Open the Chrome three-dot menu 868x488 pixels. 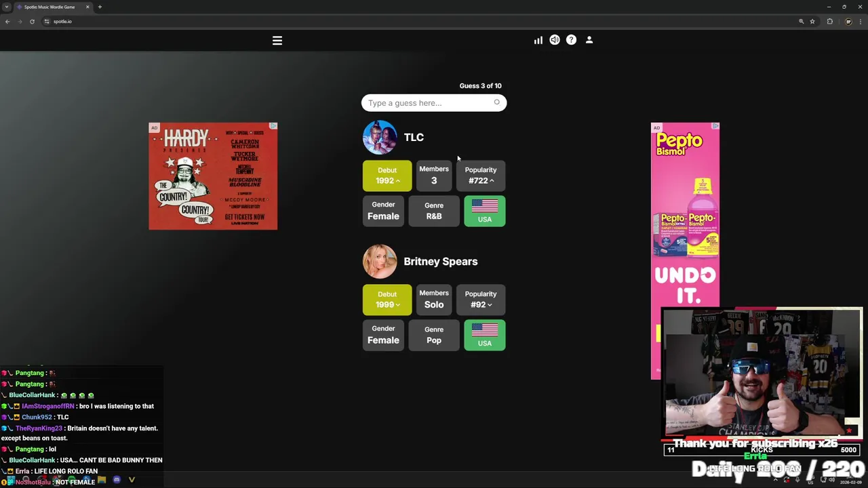861,22
